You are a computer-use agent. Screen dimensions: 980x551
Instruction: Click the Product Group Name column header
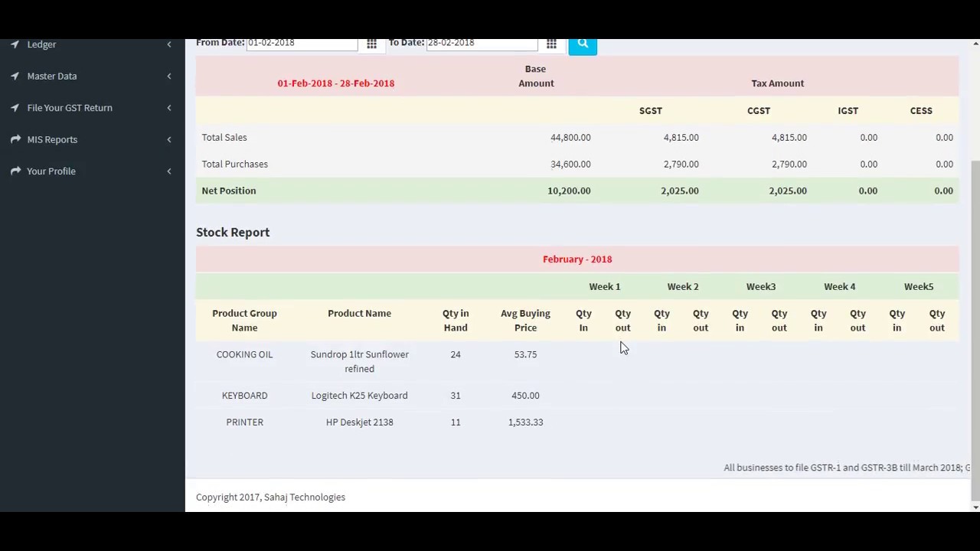[x=244, y=321]
